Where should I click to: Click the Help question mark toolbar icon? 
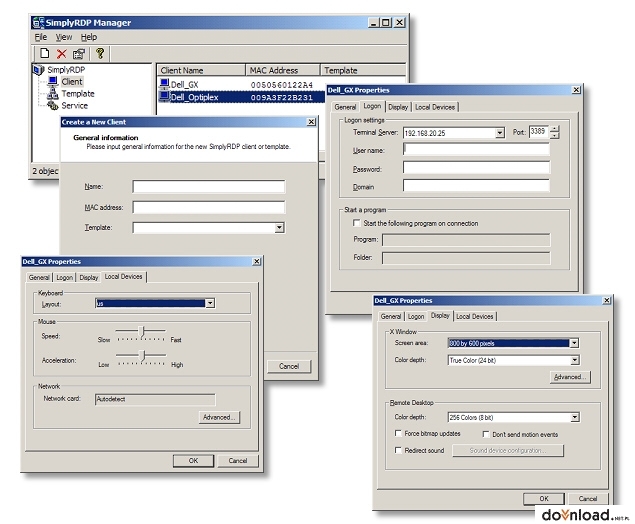coord(100,53)
